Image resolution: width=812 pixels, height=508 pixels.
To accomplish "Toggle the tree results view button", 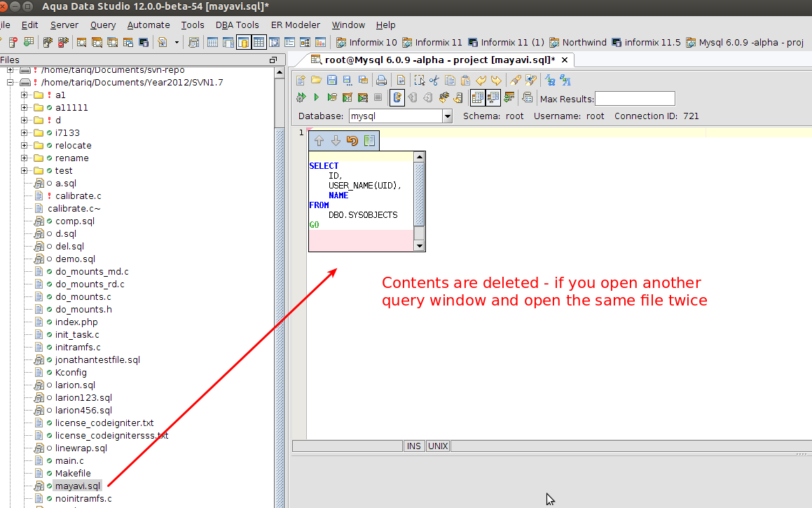I will pyautogui.click(x=493, y=97).
